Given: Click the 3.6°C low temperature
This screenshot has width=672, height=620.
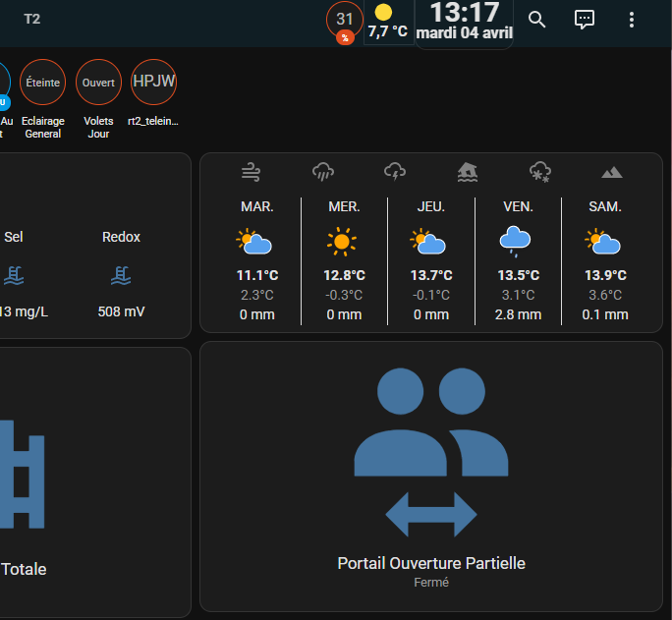Looking at the screenshot, I should point(605,295).
